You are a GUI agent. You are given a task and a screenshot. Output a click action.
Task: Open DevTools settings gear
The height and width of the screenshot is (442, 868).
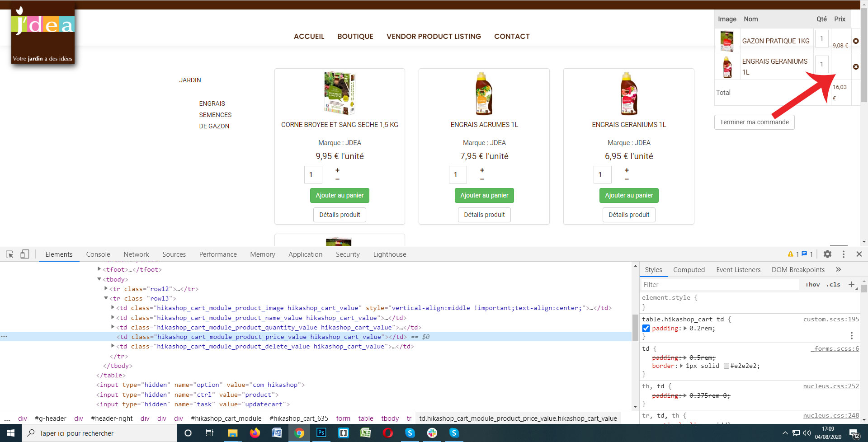(x=827, y=254)
